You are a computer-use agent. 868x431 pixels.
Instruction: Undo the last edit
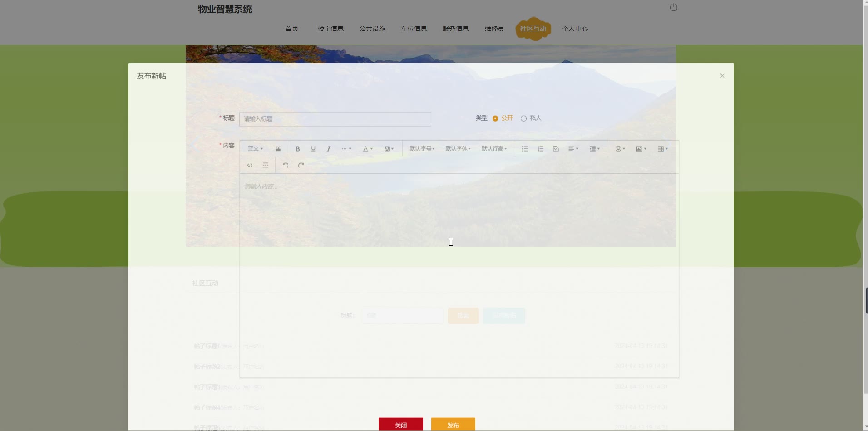pyautogui.click(x=286, y=165)
